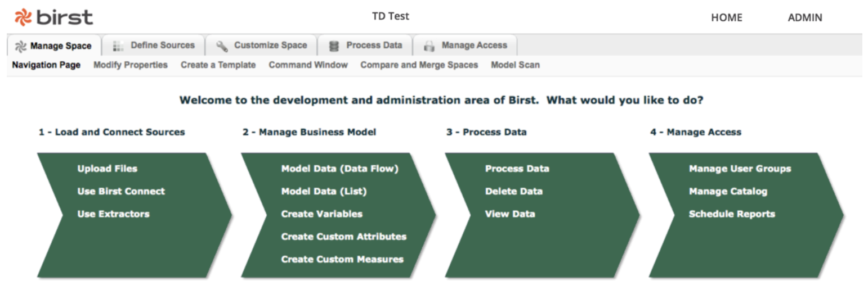Open Model Data (Data Flow)
Screen dimensions: 868x308
pos(339,169)
